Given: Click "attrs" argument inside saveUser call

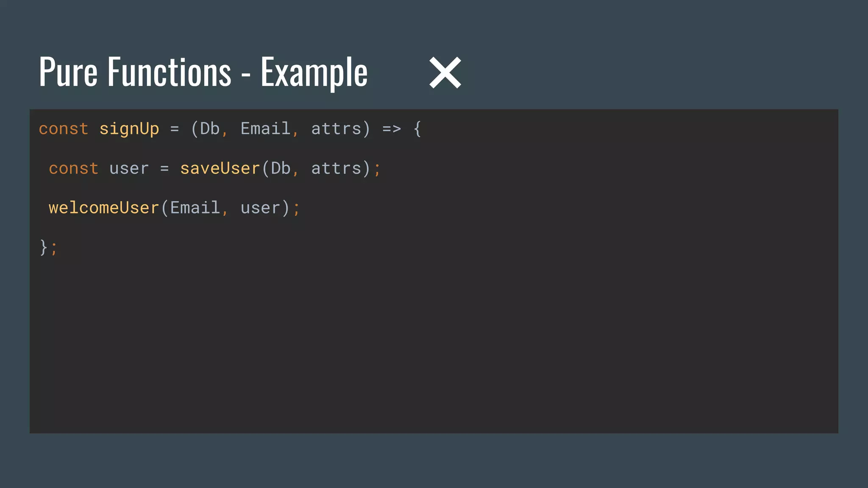Looking at the screenshot, I should tap(336, 169).
